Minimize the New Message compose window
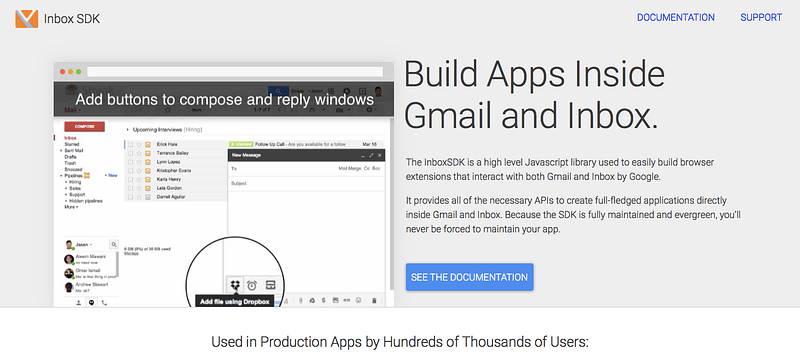This screenshot has width=800, height=361. tap(363, 155)
